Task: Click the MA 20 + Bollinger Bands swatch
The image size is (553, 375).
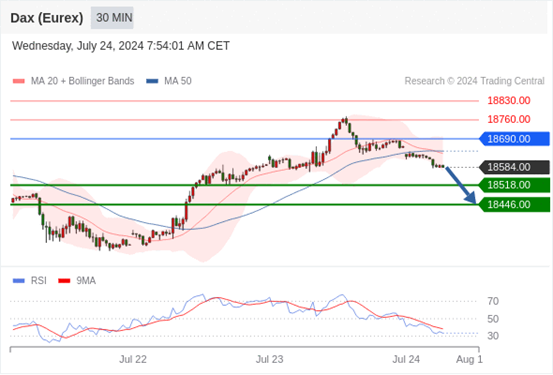Action: (19, 81)
